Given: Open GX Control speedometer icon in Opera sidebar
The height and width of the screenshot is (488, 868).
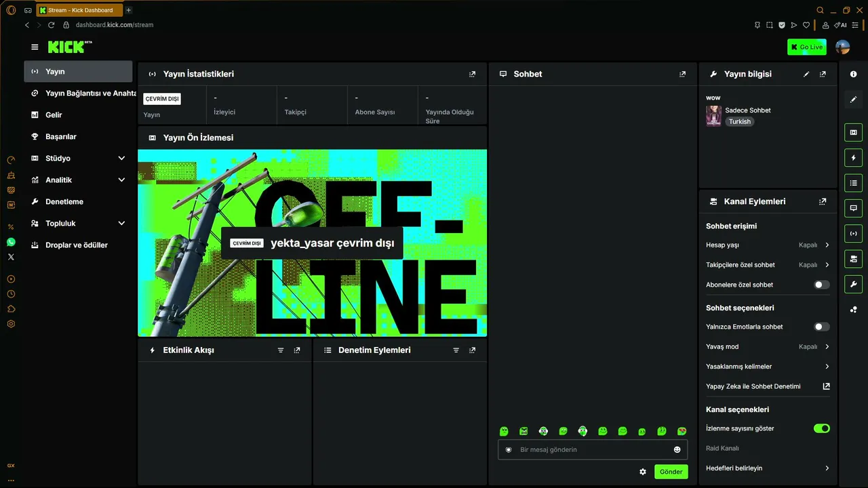Looking at the screenshot, I should 11,160.
